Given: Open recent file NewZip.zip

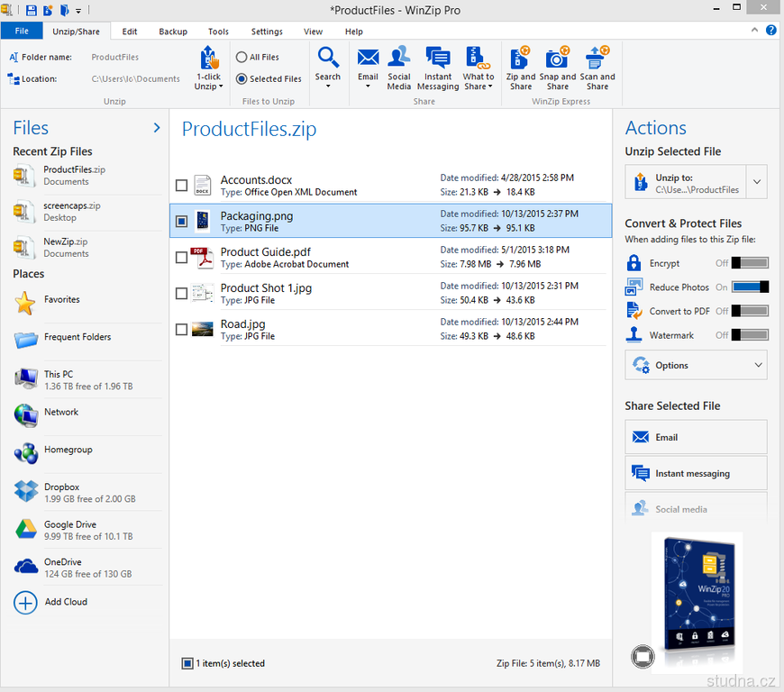Looking at the screenshot, I should (88, 248).
